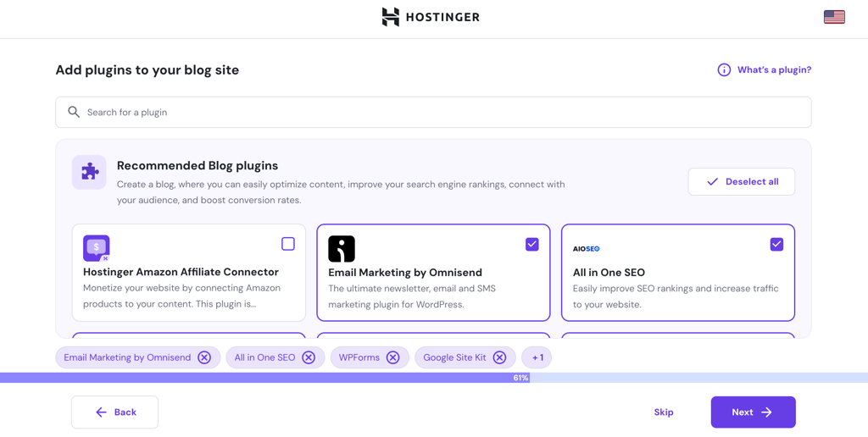Select the Email Marketing by Omnisend card title
This screenshot has height=437, width=868.
[x=405, y=272]
